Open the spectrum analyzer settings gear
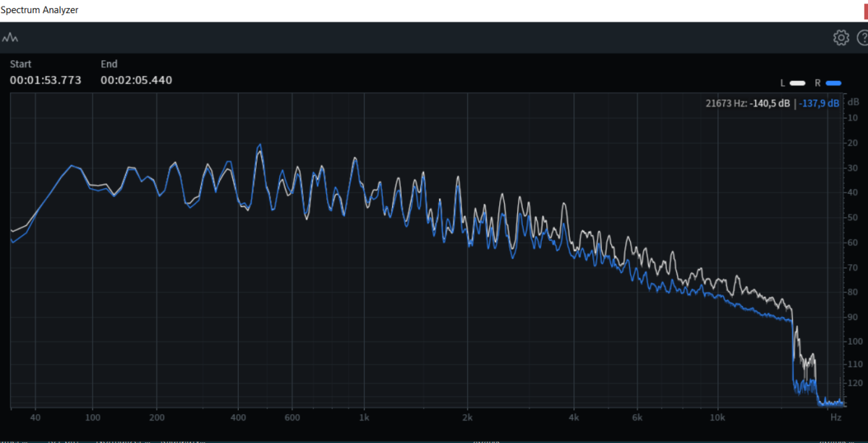 click(x=841, y=38)
